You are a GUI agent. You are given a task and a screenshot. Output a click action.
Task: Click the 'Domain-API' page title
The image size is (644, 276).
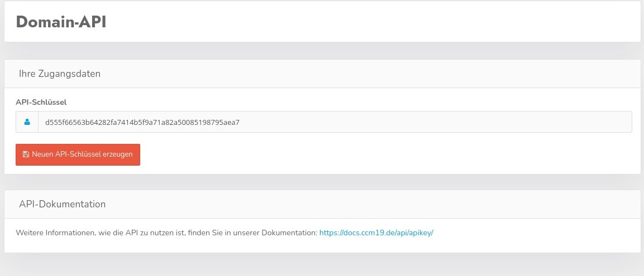61,22
